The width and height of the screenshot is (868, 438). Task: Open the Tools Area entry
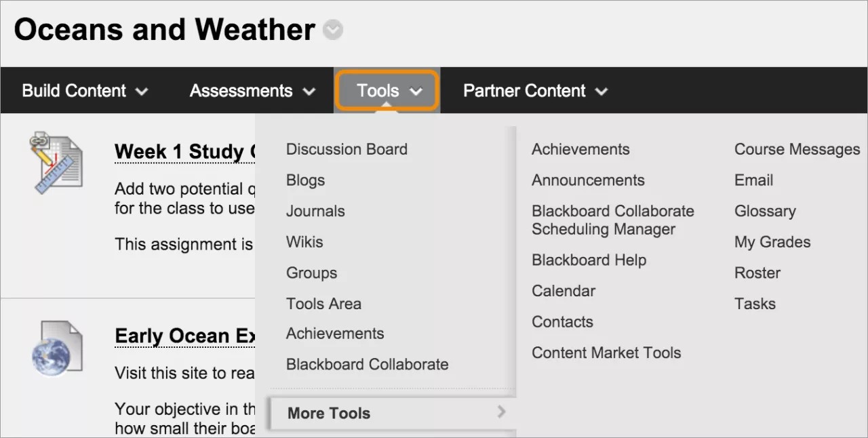point(323,304)
